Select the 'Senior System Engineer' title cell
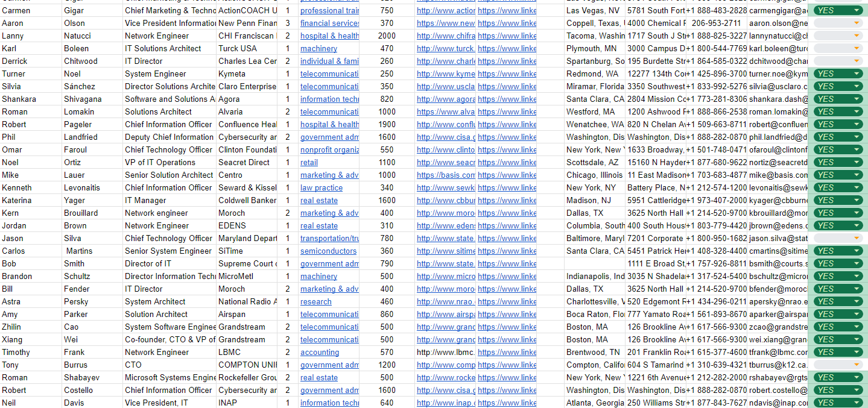868x408 pixels. pos(169,251)
